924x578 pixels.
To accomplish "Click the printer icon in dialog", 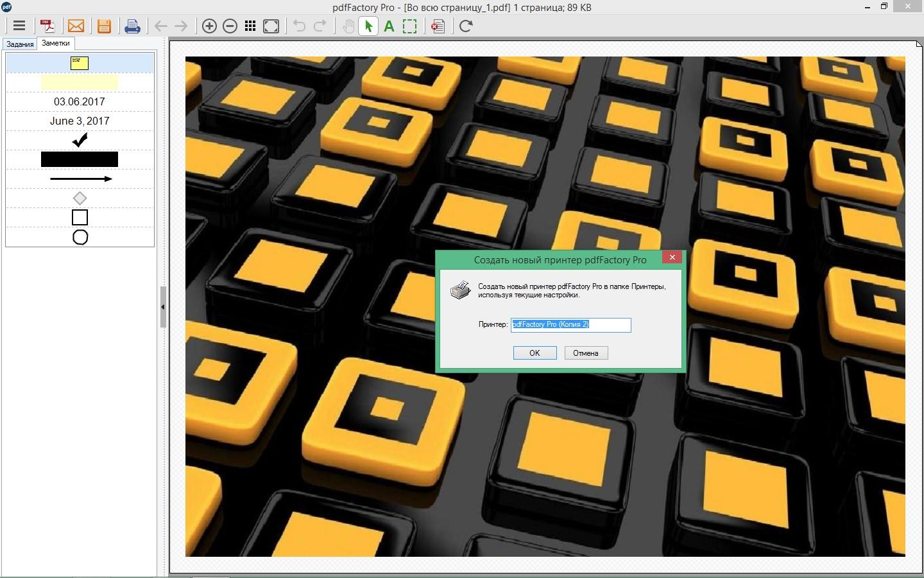I will pos(460,290).
